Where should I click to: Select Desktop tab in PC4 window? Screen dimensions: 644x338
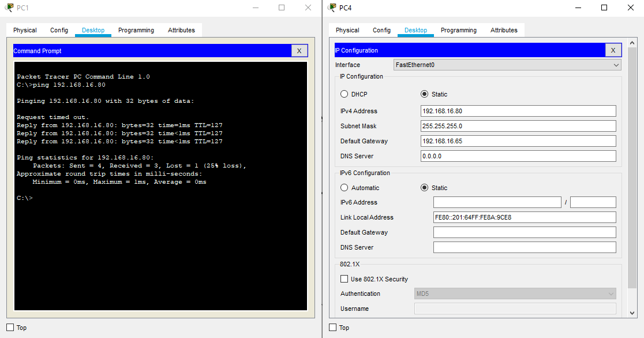pos(415,30)
